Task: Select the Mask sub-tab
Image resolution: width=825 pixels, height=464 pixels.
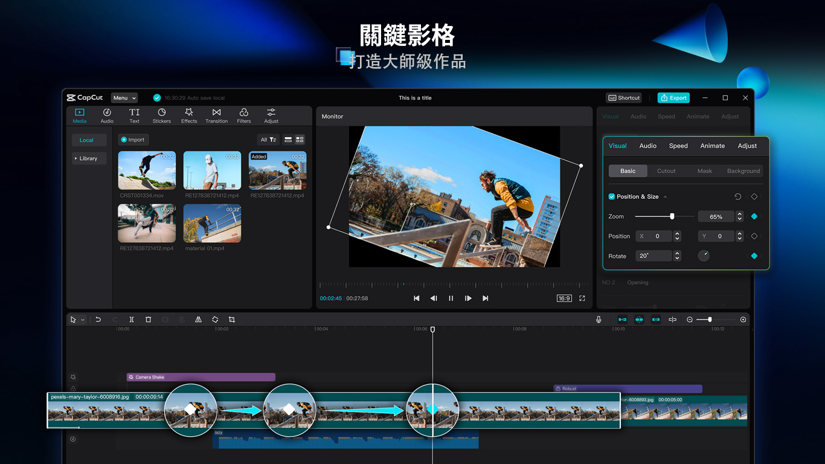Action: tap(704, 171)
